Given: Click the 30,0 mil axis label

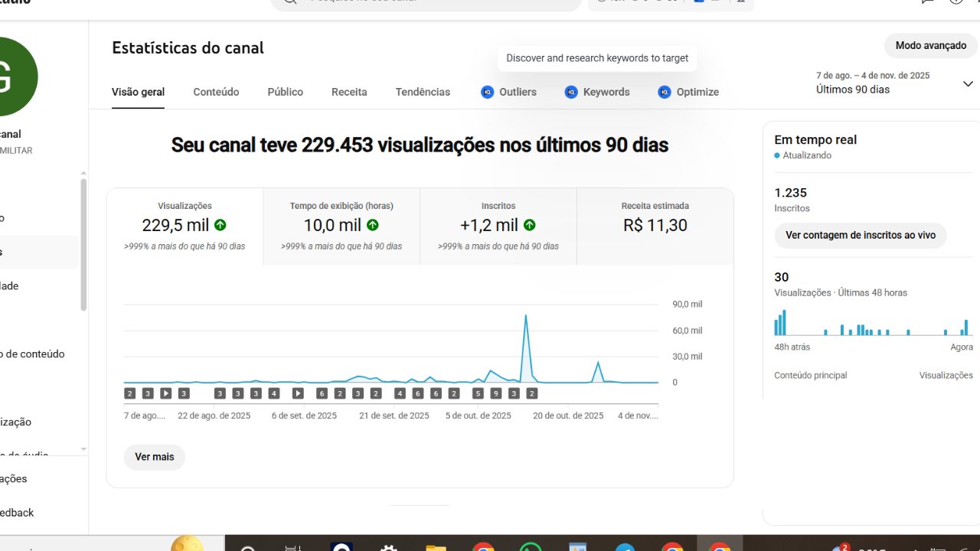Looking at the screenshot, I should (x=688, y=357).
